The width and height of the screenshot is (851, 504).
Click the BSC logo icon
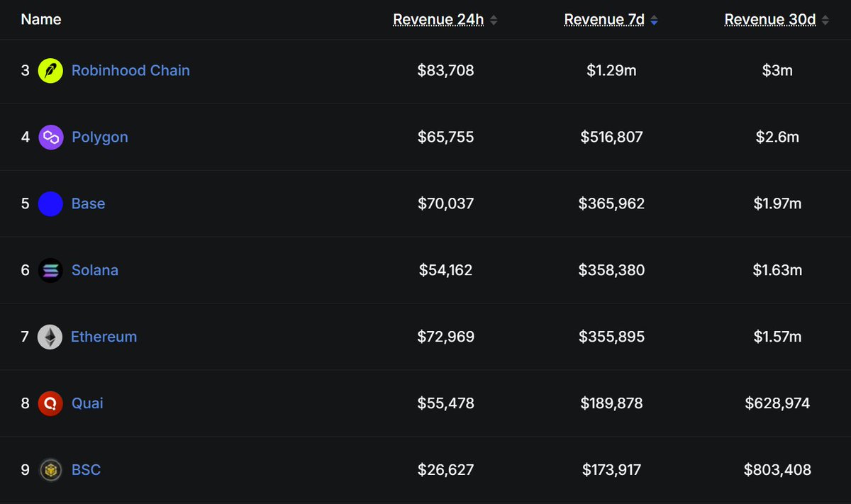pyautogui.click(x=50, y=470)
